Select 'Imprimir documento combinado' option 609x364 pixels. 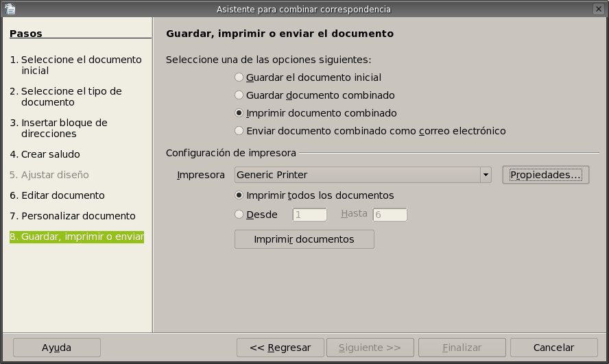click(x=239, y=113)
